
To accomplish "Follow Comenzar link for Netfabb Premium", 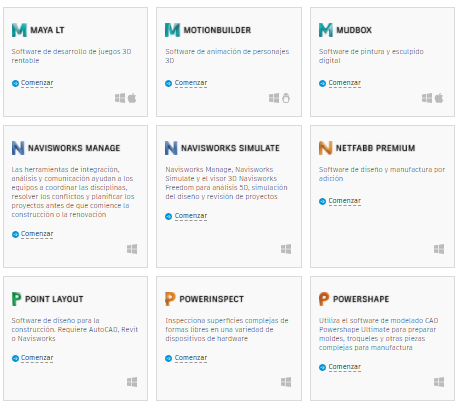I will click(x=345, y=201).
